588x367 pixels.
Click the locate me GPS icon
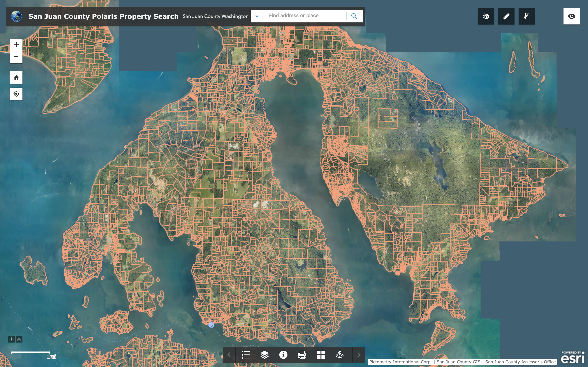16,94
